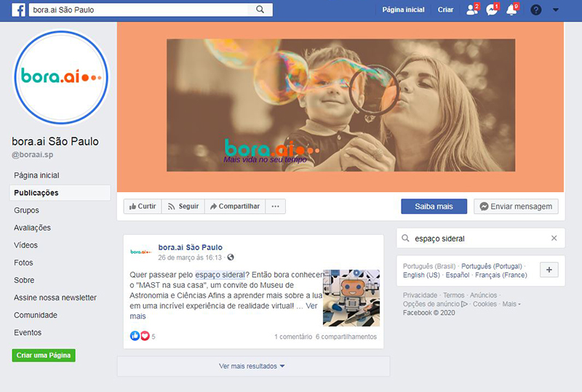Open Sobre in the sidebar

coord(24,280)
